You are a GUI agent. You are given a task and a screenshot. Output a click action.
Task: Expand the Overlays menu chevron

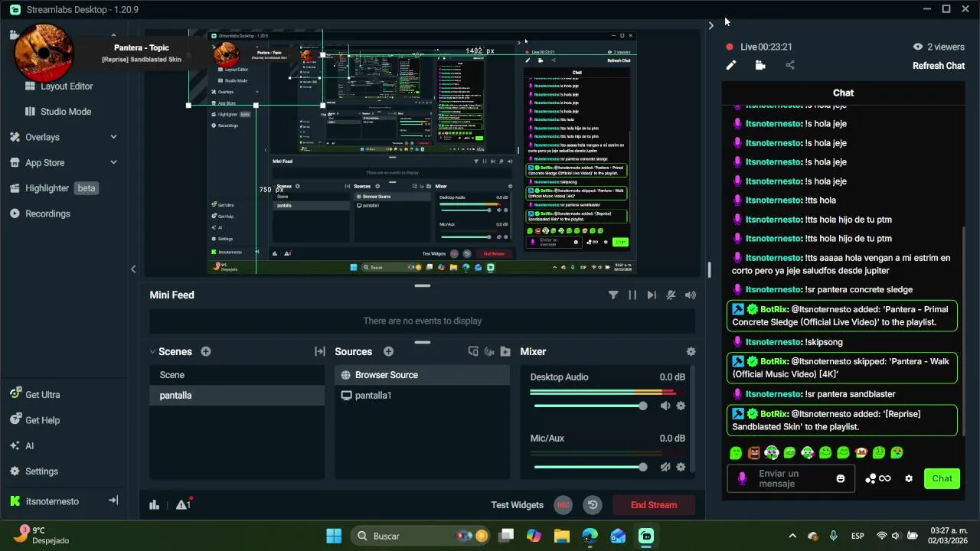[113, 137]
